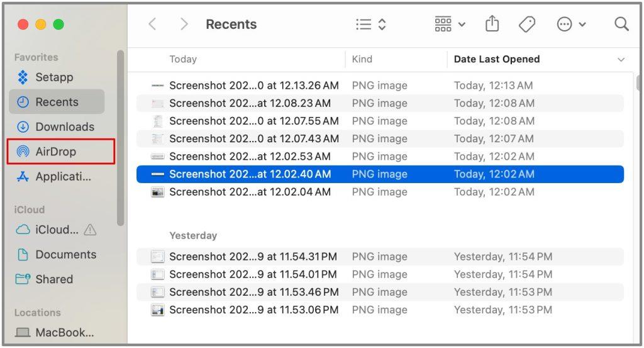644x348 pixels.
Task: Toggle the view up-down arrows selector
Action: 382,25
